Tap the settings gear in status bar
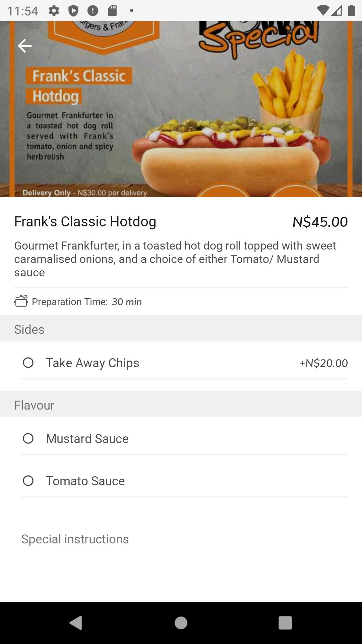This screenshot has width=362, height=644. (54, 11)
